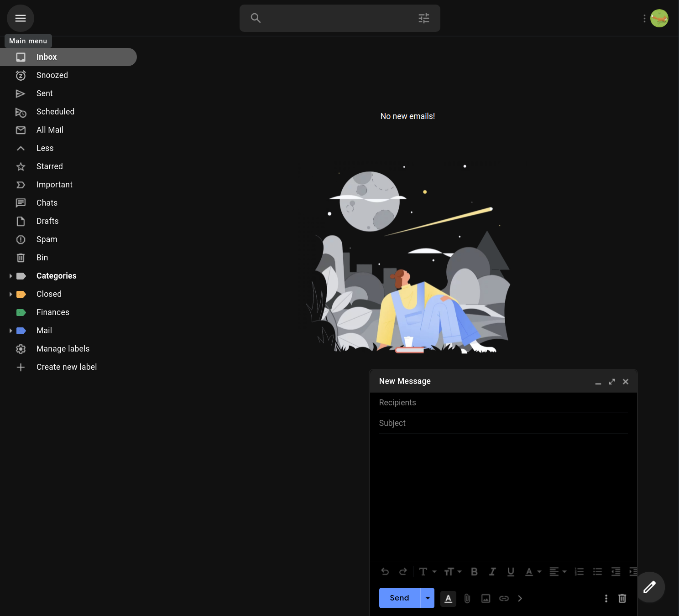This screenshot has width=679, height=616.
Task: Open more options in compose footer
Action: tap(606, 598)
